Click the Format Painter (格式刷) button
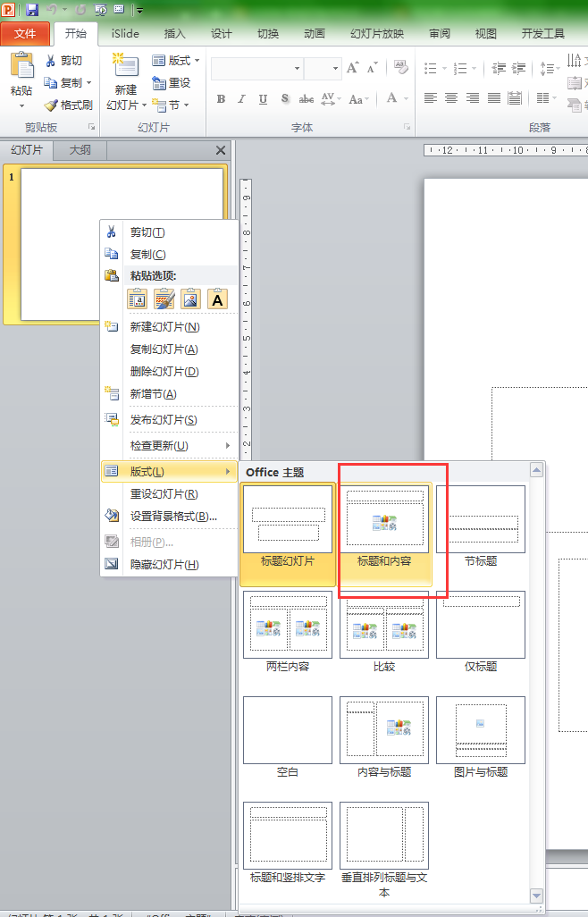 (x=69, y=105)
